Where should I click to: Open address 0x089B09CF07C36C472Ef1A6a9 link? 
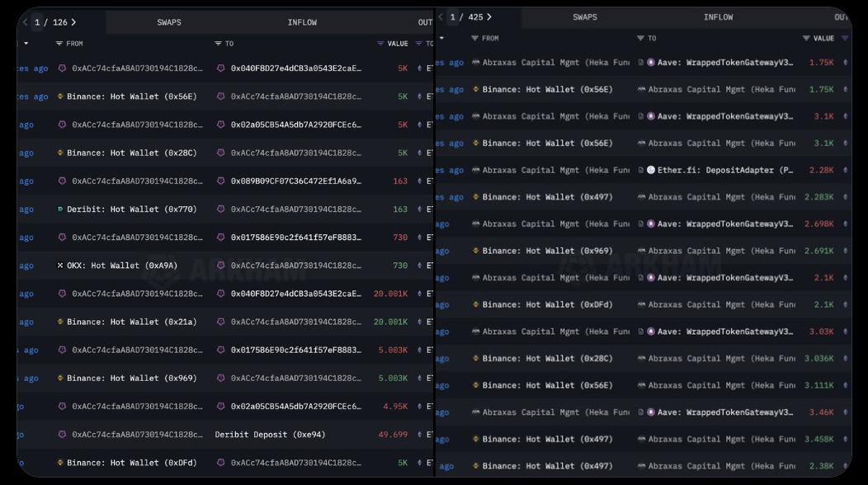[x=296, y=181]
